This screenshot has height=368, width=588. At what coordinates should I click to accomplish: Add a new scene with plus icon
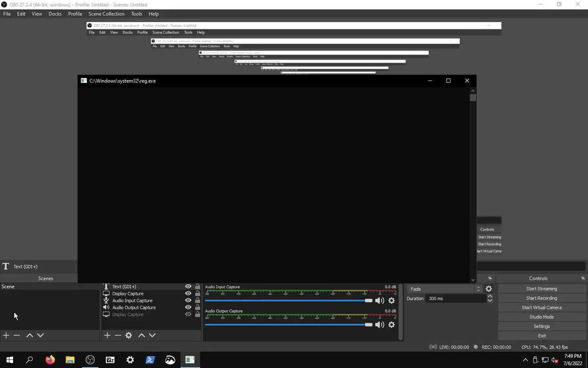tap(6, 335)
